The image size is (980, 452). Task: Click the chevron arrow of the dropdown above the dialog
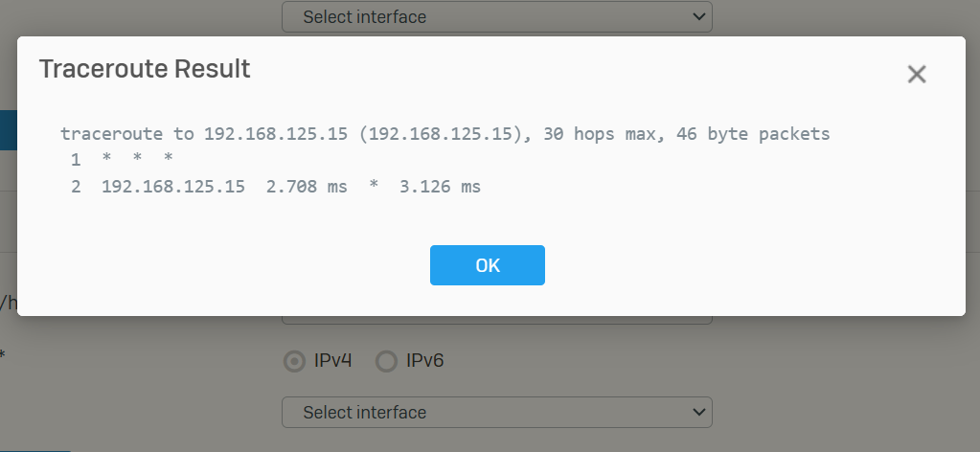pos(699,17)
